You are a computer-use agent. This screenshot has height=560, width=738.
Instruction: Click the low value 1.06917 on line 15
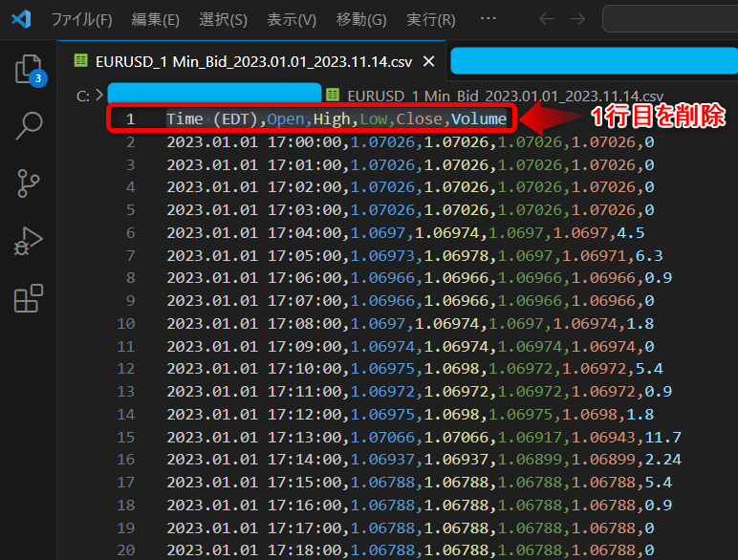(x=530, y=438)
